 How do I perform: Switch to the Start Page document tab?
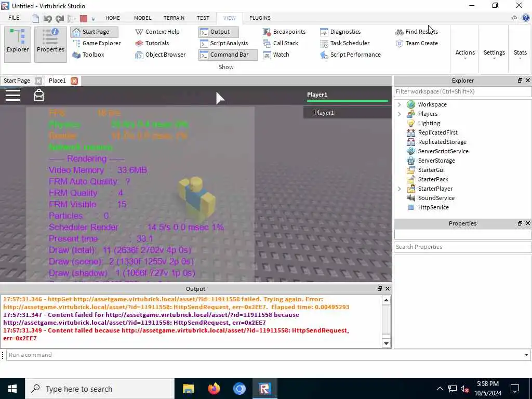click(x=17, y=81)
